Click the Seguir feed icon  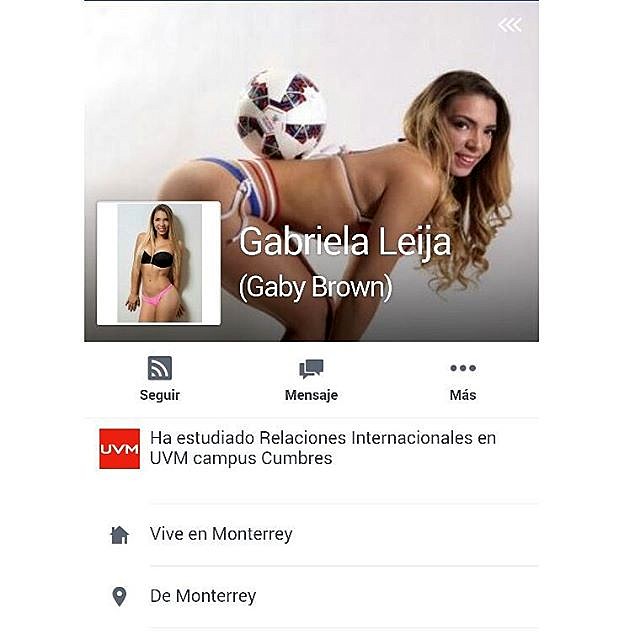click(160, 368)
